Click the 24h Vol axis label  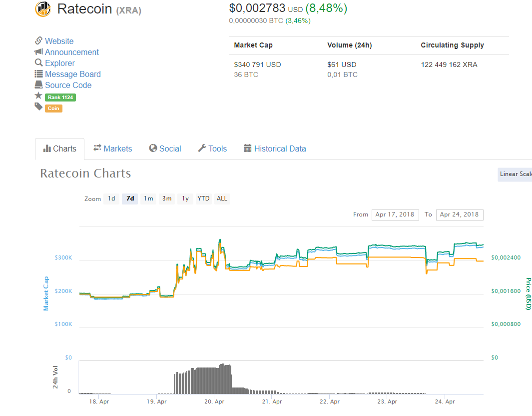coord(55,377)
